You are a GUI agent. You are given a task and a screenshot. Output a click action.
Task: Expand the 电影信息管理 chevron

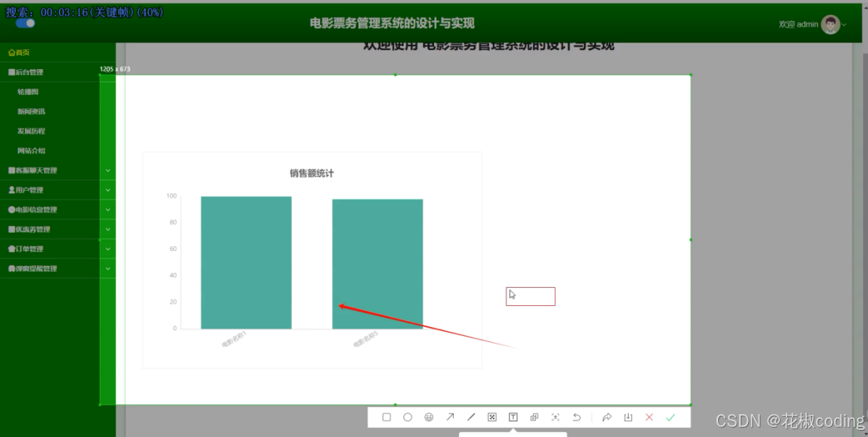(108, 209)
